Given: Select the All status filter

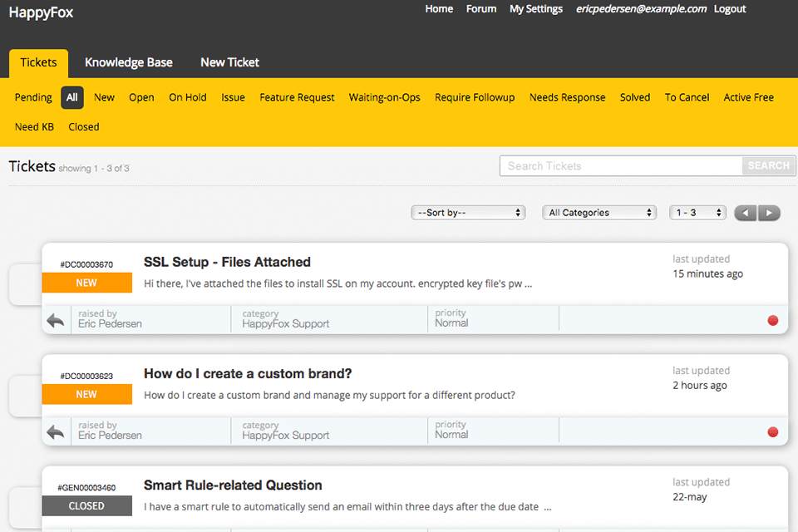Looking at the screenshot, I should 72,97.
